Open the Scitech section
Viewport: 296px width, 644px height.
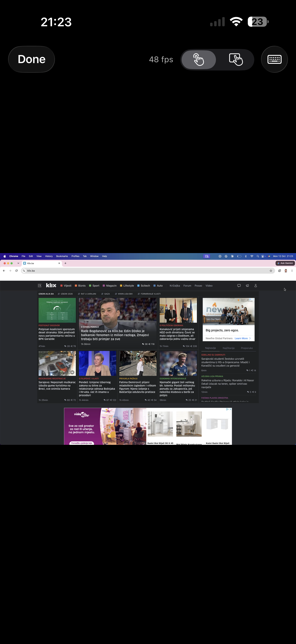coord(144,286)
